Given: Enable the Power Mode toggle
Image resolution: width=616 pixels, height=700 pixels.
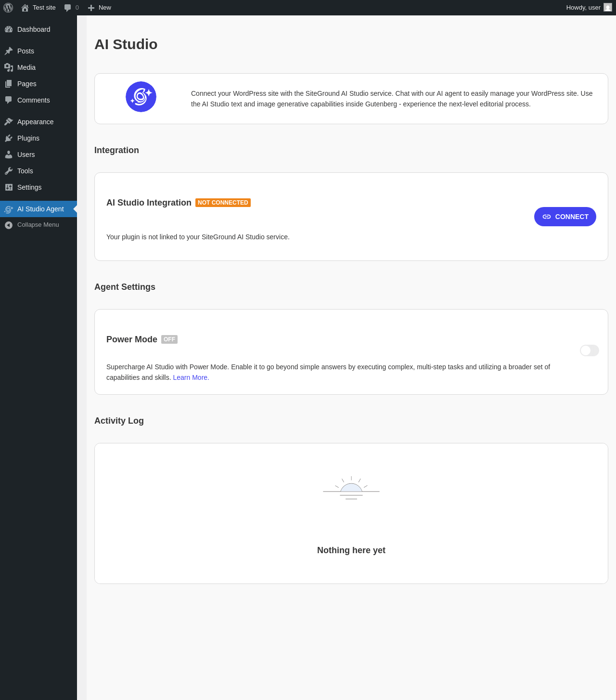Looking at the screenshot, I should click(x=589, y=350).
